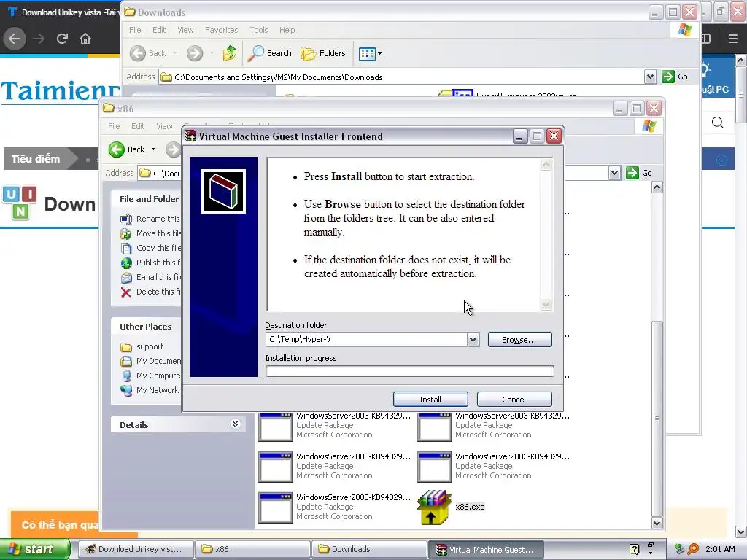Click E-mail this file task

tap(150, 277)
